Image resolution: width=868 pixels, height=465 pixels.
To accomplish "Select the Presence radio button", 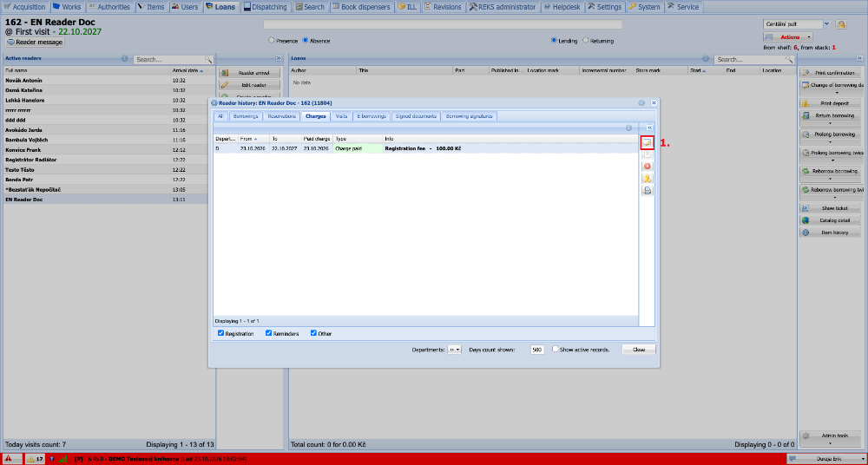I will click(271, 41).
